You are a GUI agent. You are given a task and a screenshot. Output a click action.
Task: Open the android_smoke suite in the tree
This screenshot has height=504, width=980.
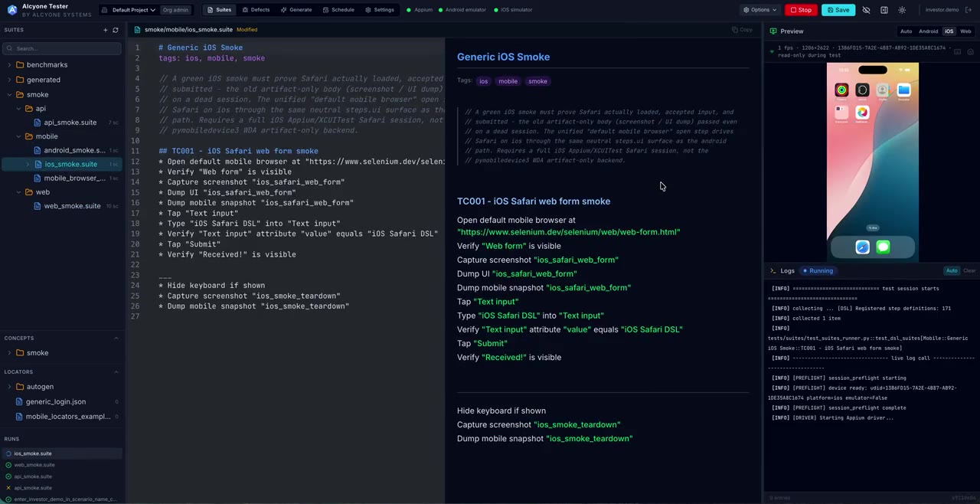point(74,150)
